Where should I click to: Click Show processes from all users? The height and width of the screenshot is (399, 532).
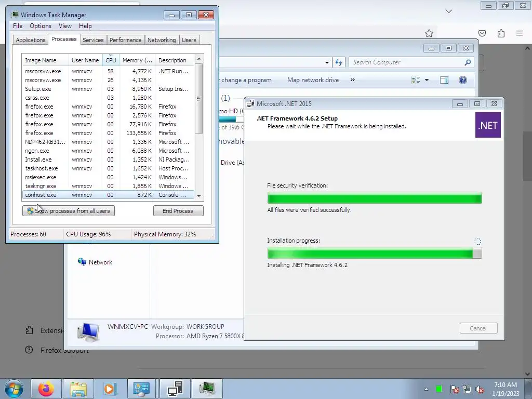click(69, 211)
